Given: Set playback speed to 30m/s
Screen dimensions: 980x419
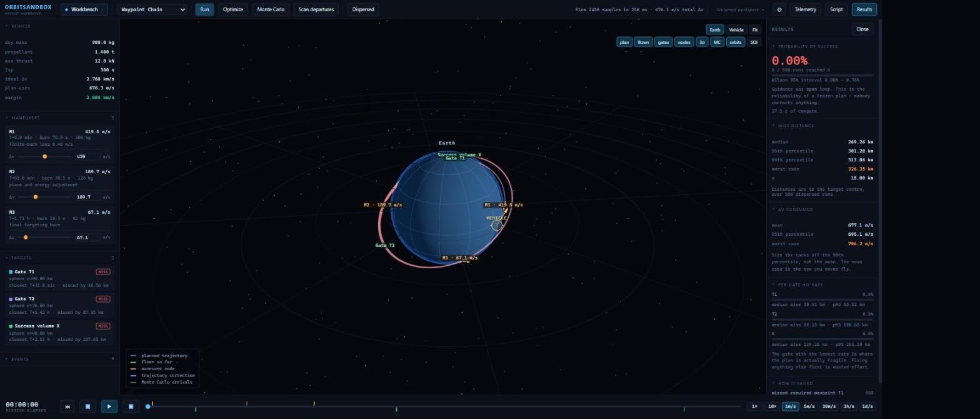Looking at the screenshot, I should pos(829,406).
